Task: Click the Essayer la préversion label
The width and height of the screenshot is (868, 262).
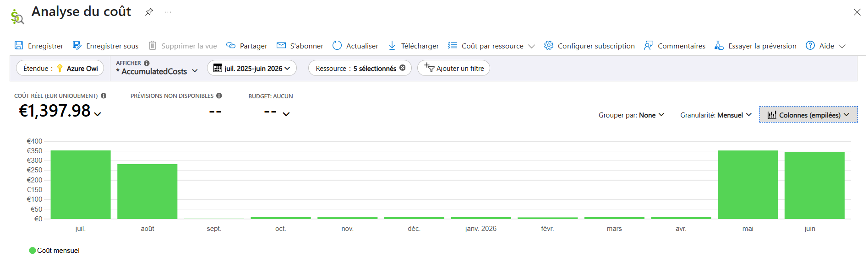Action: coord(762,46)
